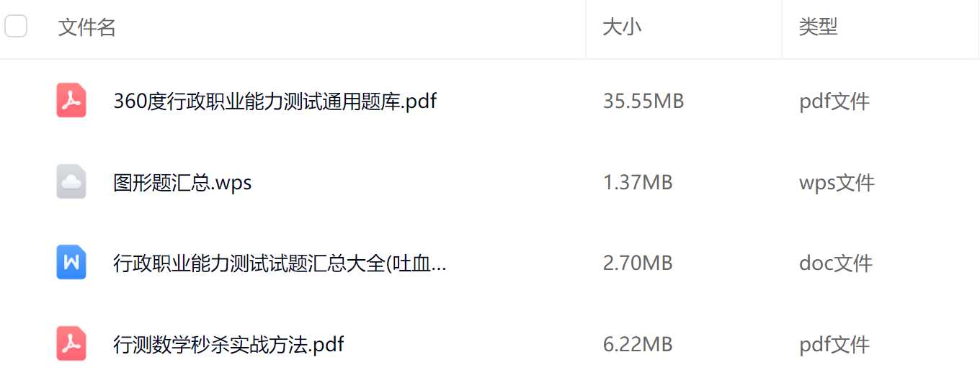Open the file 行测数学秒杀实战方法.pdf
980x388 pixels.
point(228,345)
